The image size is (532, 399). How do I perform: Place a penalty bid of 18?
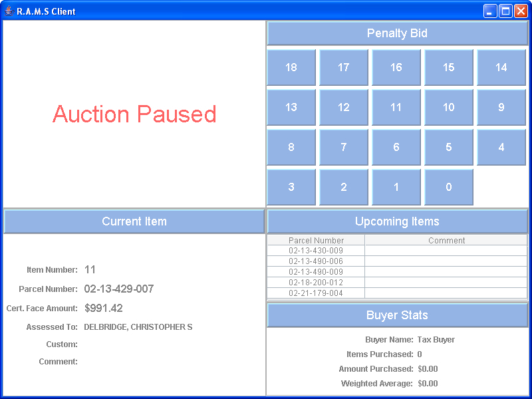click(291, 67)
